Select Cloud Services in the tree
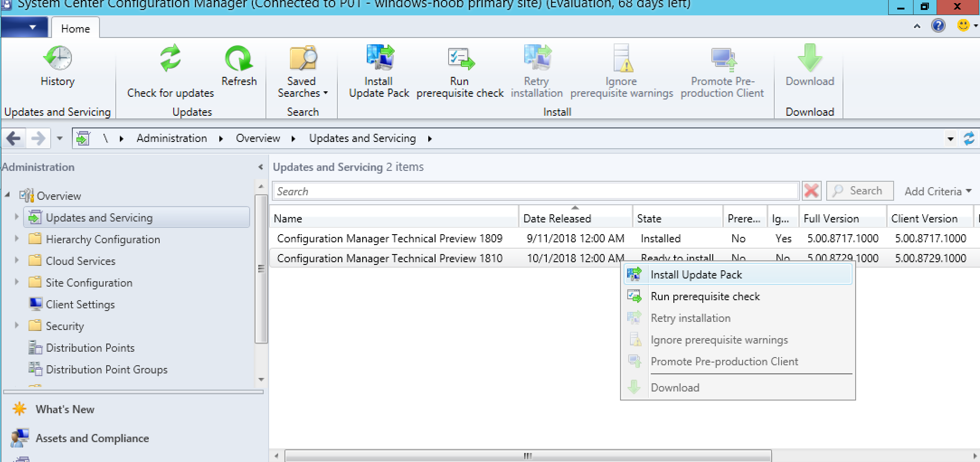 [x=80, y=261]
